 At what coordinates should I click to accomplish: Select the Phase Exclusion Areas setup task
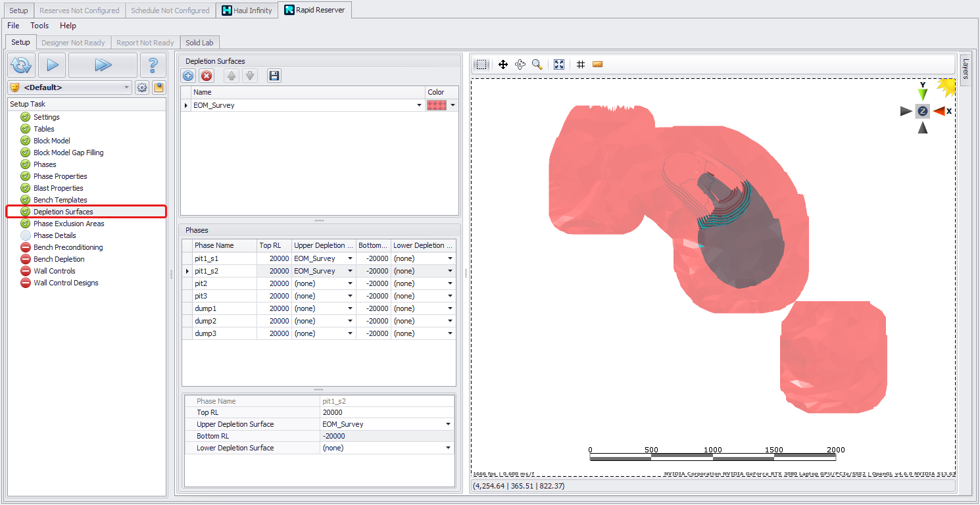pyautogui.click(x=68, y=224)
